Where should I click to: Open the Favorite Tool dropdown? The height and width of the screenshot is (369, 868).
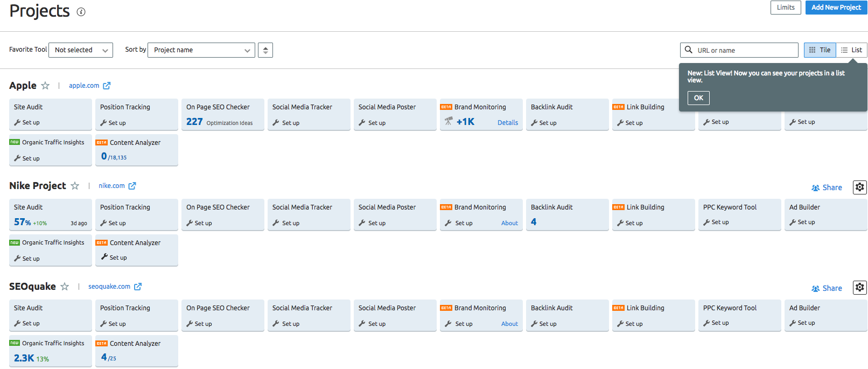pyautogui.click(x=81, y=50)
